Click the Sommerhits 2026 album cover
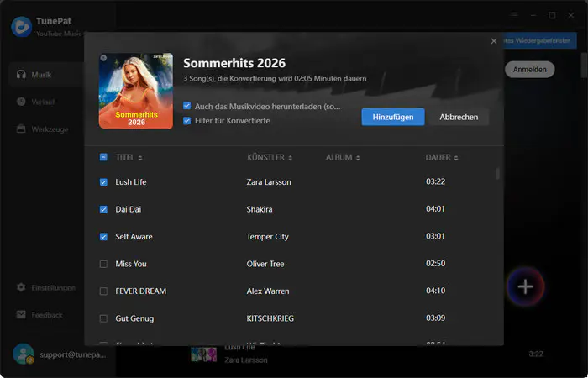588x378 pixels. [136, 91]
